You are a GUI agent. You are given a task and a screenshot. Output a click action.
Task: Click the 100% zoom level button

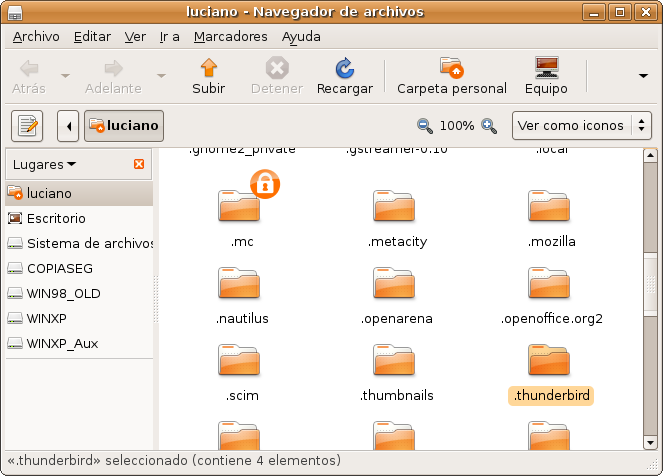coord(457,126)
